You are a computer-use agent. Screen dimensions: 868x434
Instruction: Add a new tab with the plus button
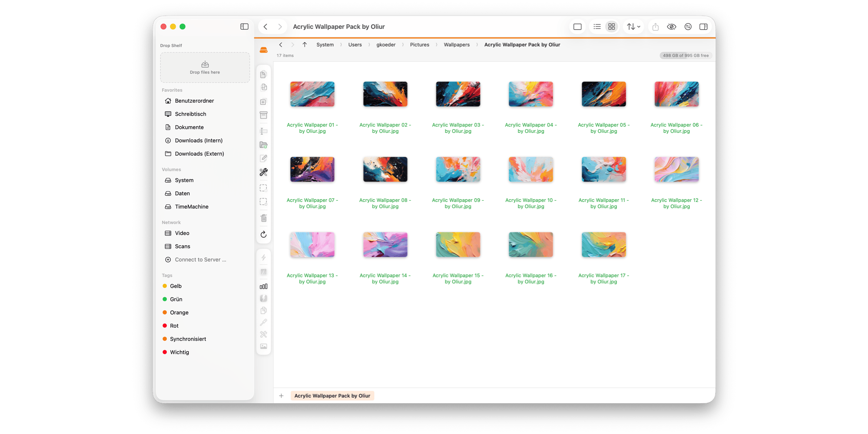tap(281, 396)
